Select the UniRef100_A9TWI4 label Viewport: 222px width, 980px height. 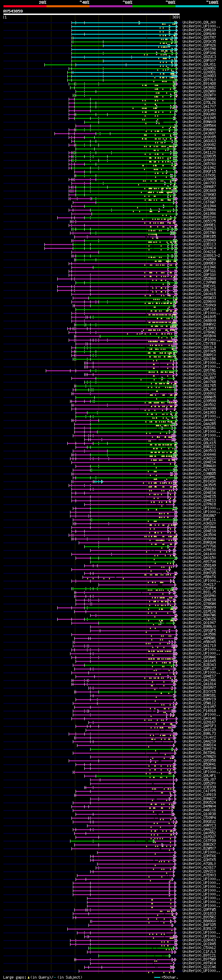[199, 963]
